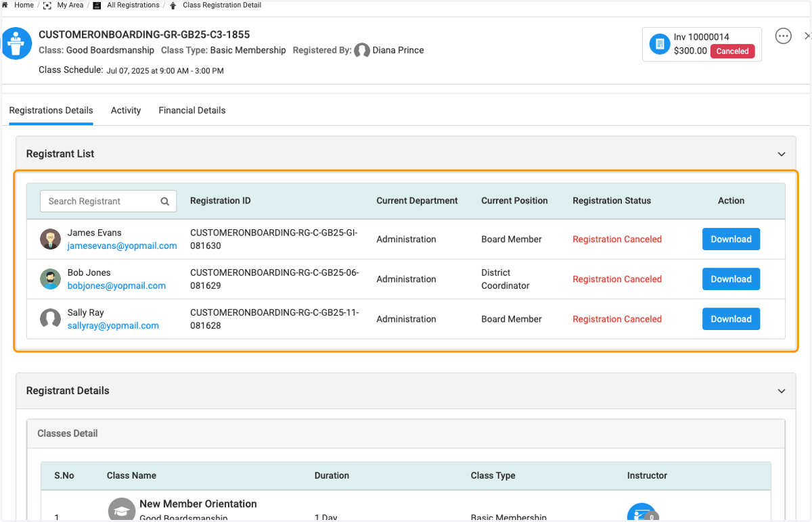This screenshot has height=522, width=812.
Task: Click registration ID ending 081629
Action: click(274, 279)
